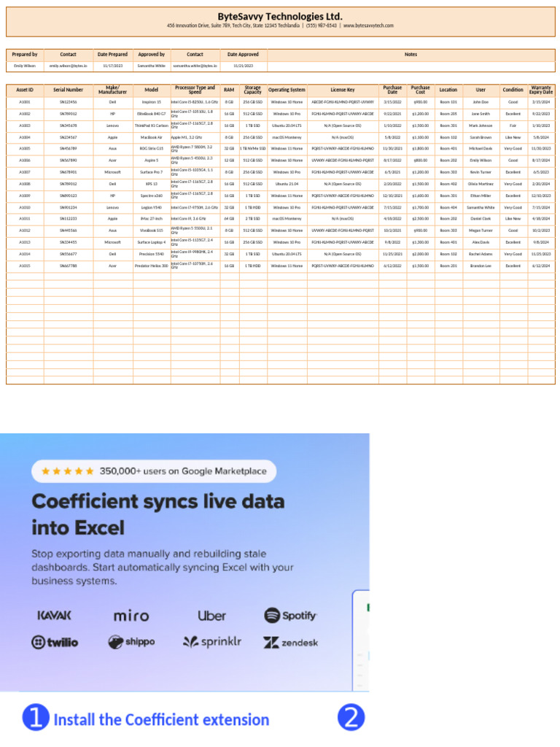Screen dimensions: 560x747
Task: Click the emily.wilson@bytes.io contact cell
Action: [x=68, y=66]
